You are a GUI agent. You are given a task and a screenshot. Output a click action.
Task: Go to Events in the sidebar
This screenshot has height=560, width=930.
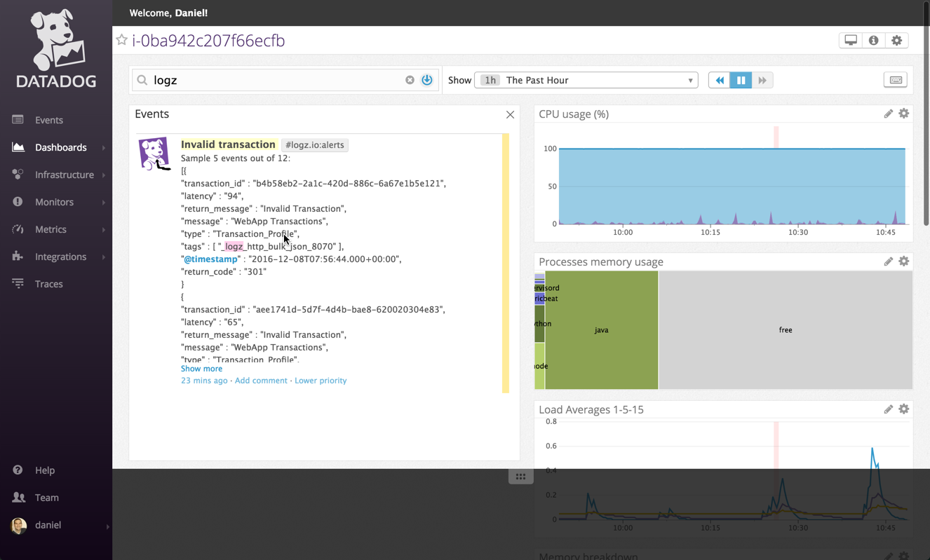pyautogui.click(x=48, y=120)
